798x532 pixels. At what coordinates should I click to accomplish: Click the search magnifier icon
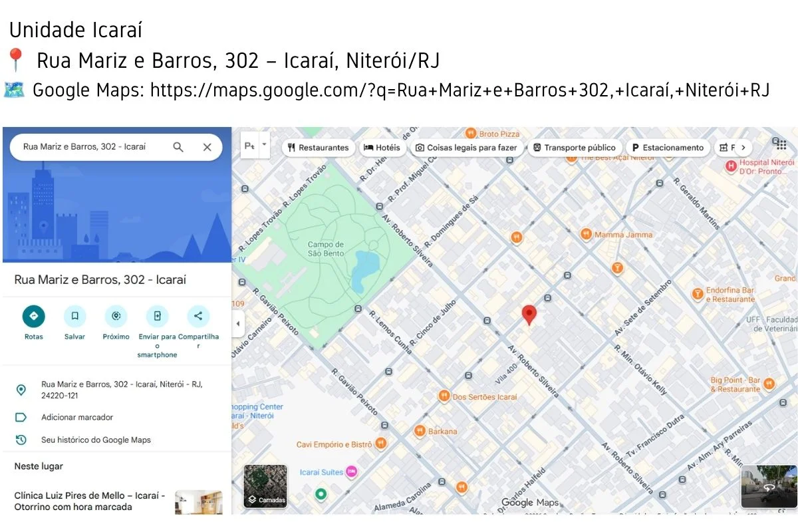click(x=178, y=147)
